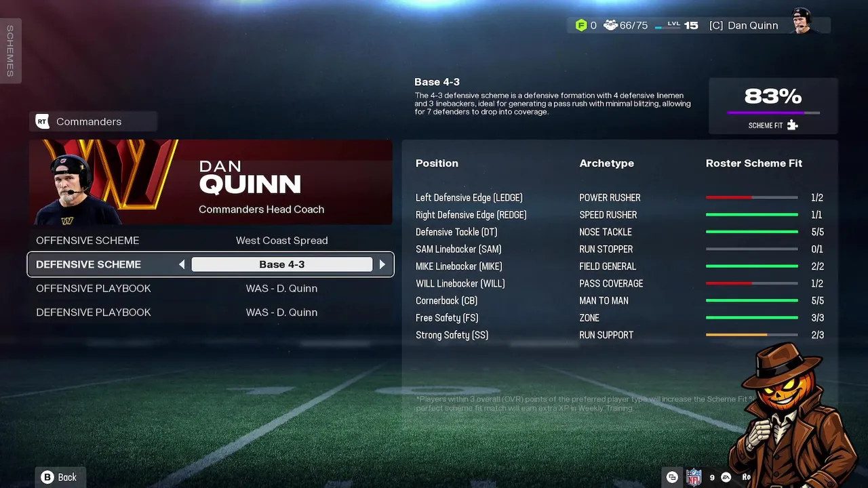The width and height of the screenshot is (868, 488).
Task: Click the PASS COVERAGE archetype
Action: point(611,283)
